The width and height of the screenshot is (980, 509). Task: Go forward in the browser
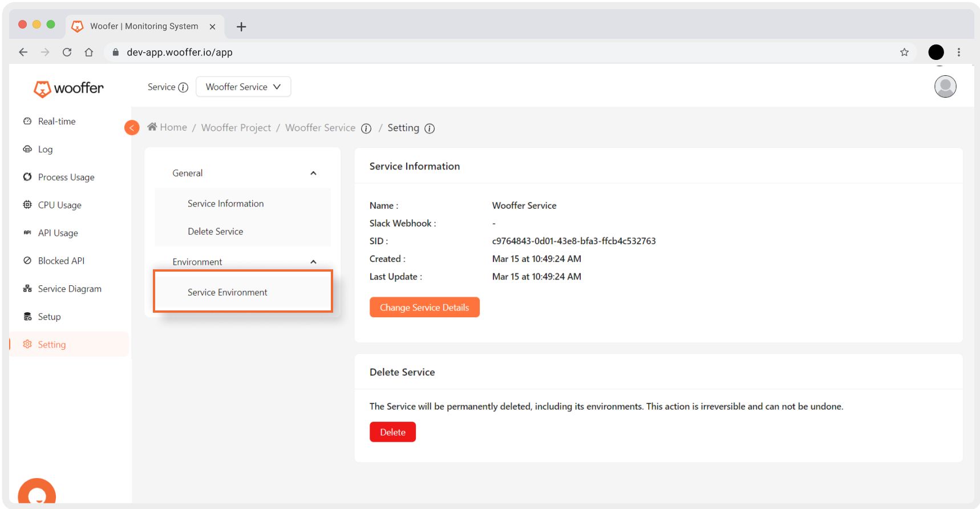pos(45,52)
